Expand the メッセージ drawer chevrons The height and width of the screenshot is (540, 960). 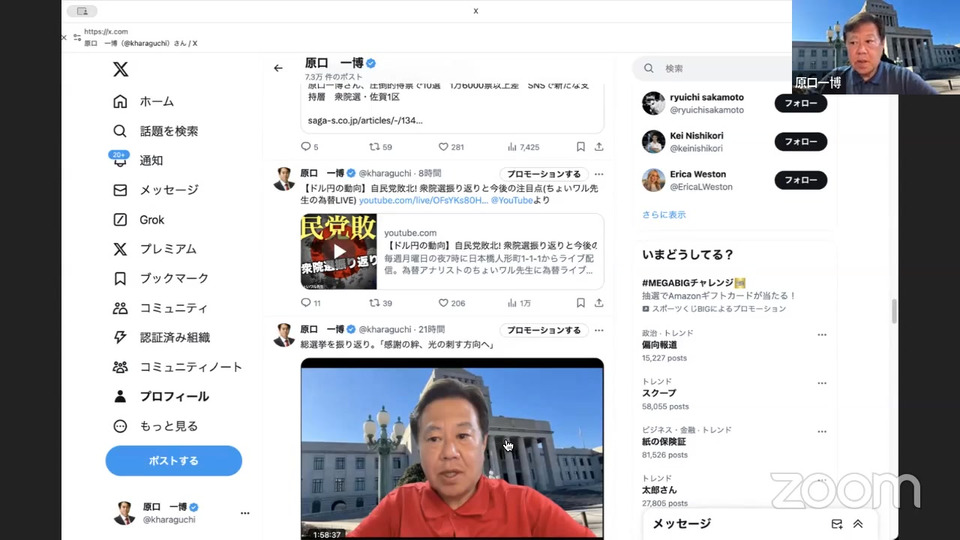coord(858,524)
